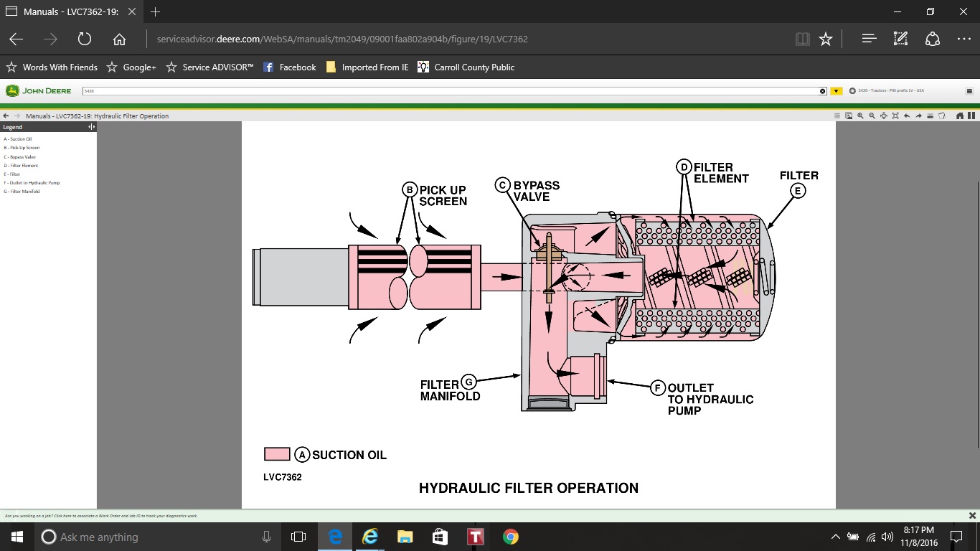Clear the model search field with X

pyautogui.click(x=823, y=91)
